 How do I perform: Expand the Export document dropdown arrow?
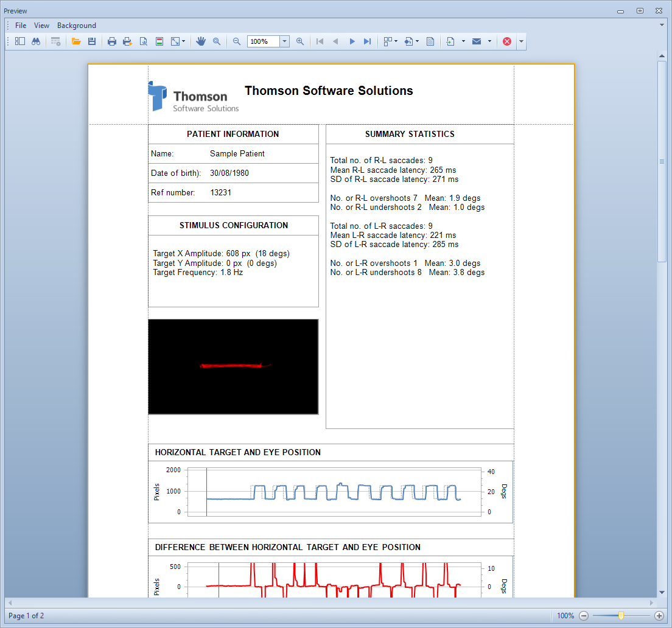click(463, 41)
